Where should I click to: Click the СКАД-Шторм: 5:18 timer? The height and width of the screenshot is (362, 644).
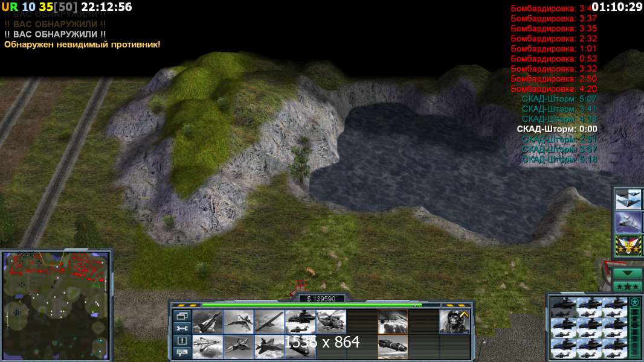click(x=559, y=159)
